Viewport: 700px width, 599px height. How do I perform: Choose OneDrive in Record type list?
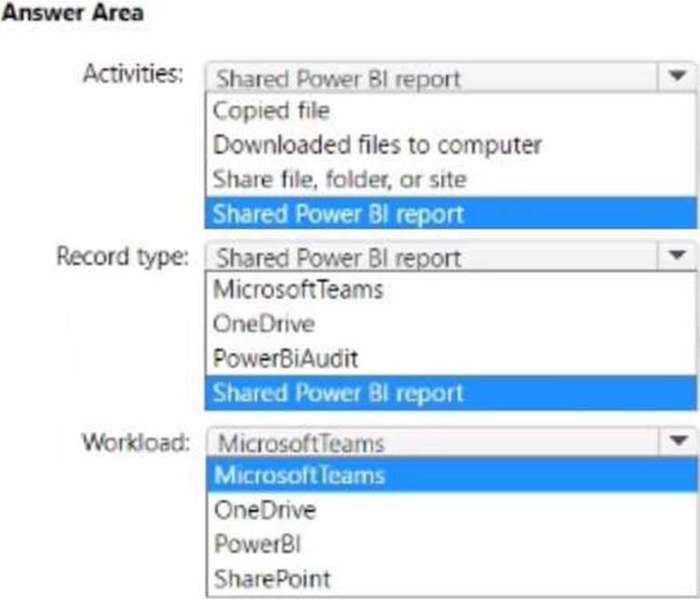[451, 324]
